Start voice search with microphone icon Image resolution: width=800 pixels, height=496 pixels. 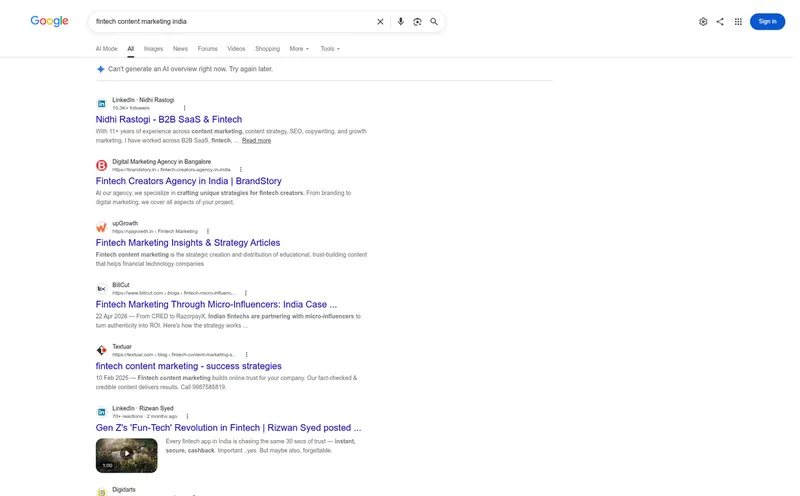[401, 21]
